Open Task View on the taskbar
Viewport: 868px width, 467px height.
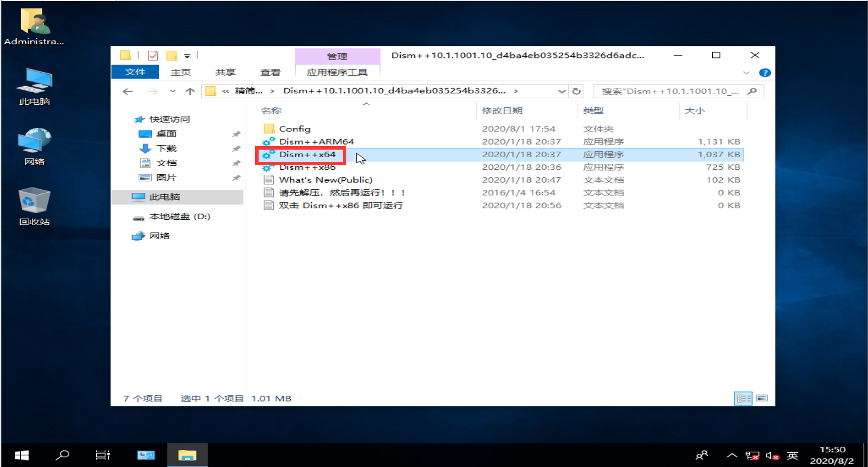click(103, 455)
